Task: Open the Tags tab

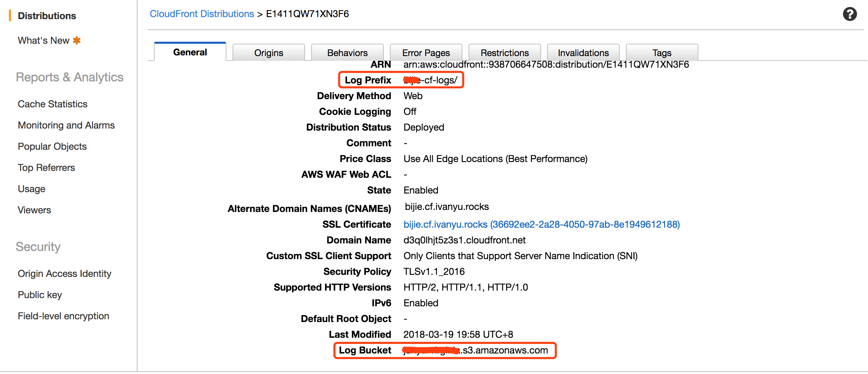Action: [662, 53]
